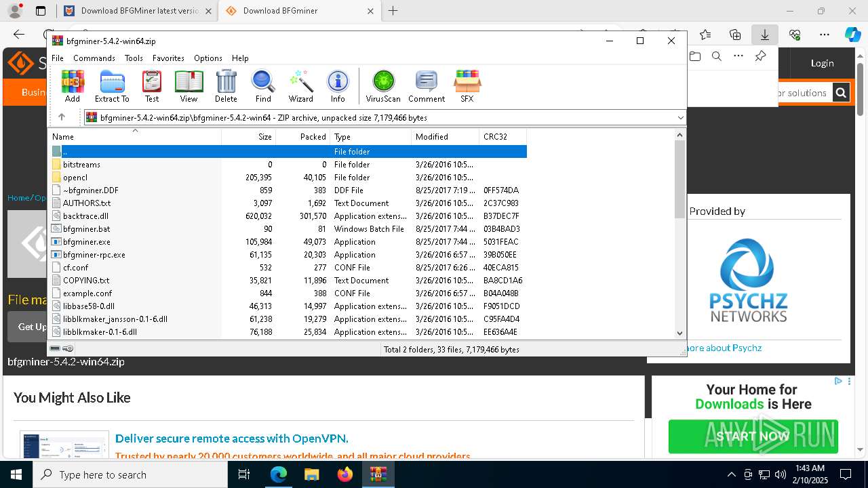
Task: Go up one folder level arrow
Action: (x=61, y=117)
